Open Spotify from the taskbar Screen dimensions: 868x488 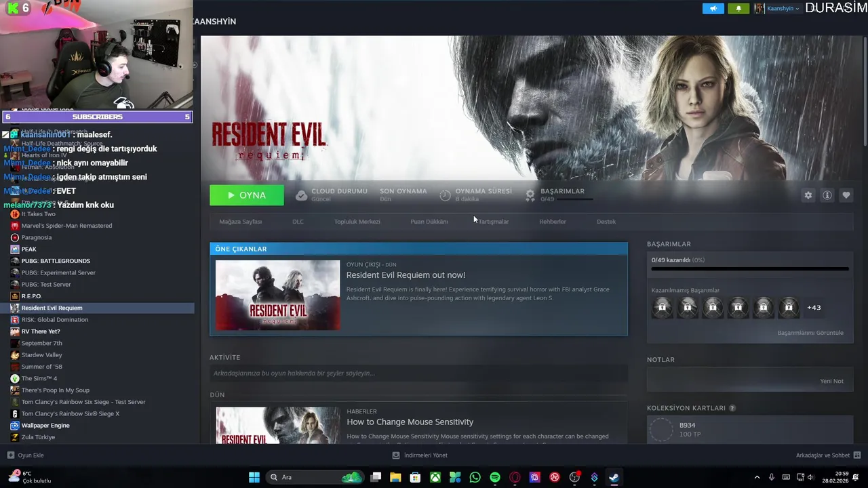(x=495, y=477)
